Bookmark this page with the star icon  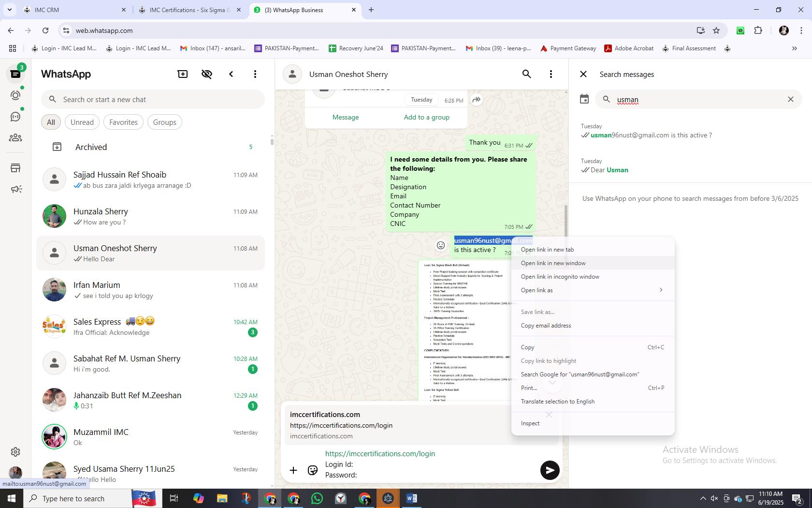(716, 30)
